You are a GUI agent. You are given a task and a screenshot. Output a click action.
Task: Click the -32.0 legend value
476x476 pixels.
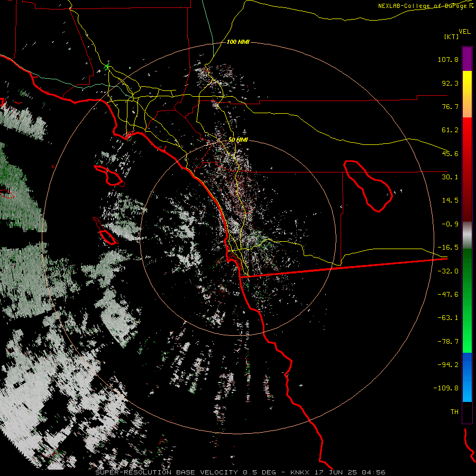coord(448,271)
